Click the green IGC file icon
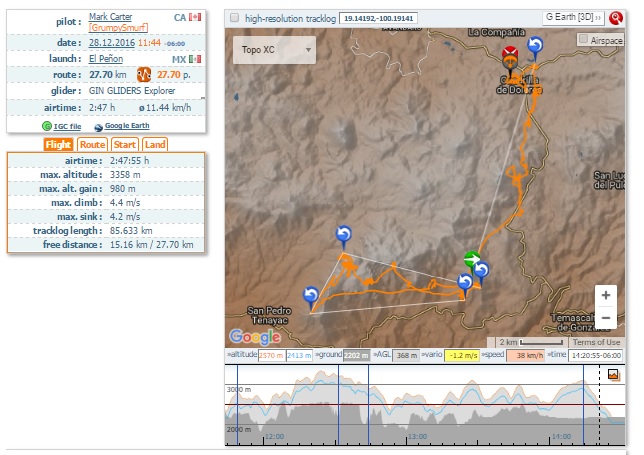Viewport: 644px width, 455px height. click(48, 127)
